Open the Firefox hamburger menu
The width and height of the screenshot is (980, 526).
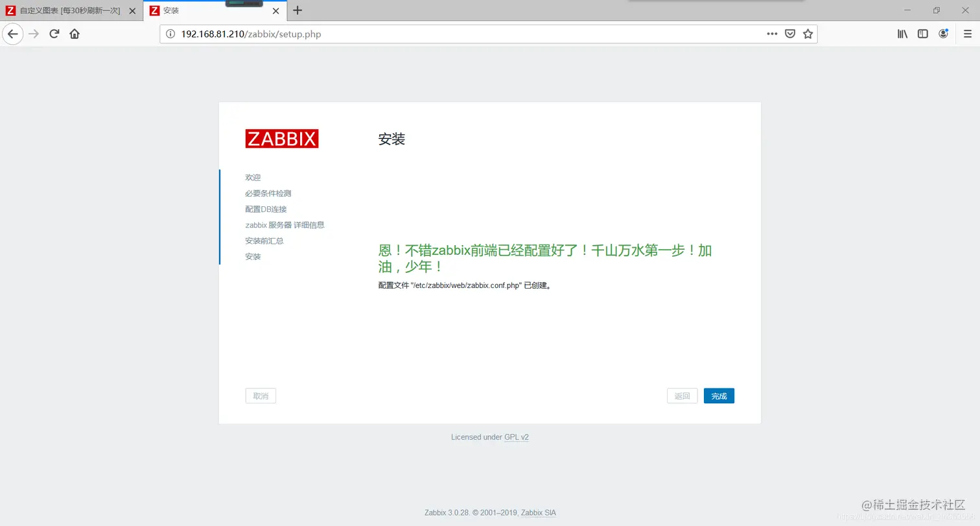(x=968, y=34)
